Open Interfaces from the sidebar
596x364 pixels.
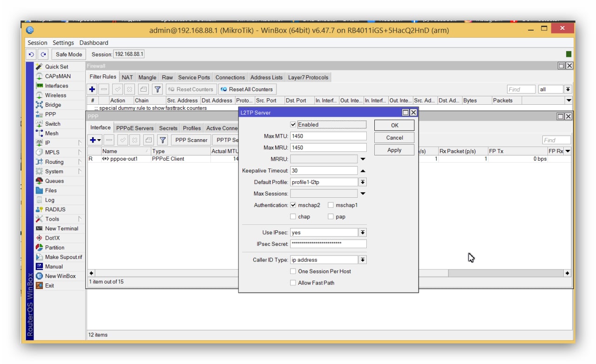pos(56,86)
